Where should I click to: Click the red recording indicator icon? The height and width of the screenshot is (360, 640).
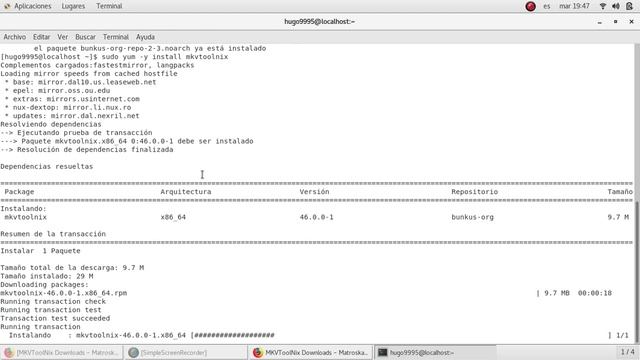coord(531,6)
